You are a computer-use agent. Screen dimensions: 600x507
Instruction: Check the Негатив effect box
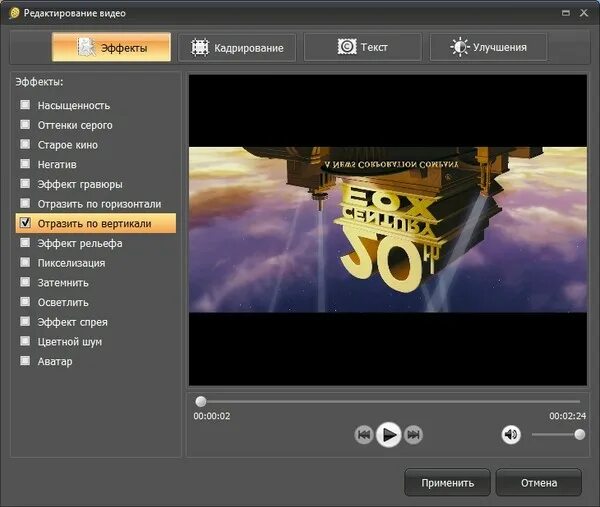click(25, 164)
